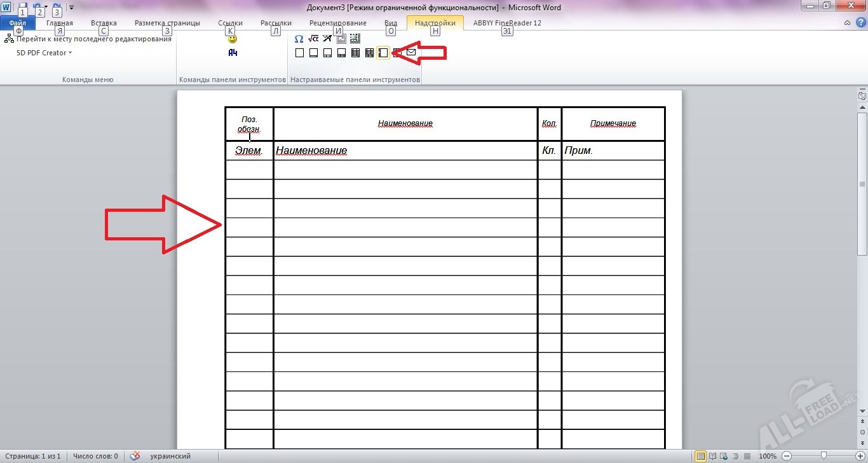Click the highlighted frame template icon
The image size is (868, 463).
(383, 53)
